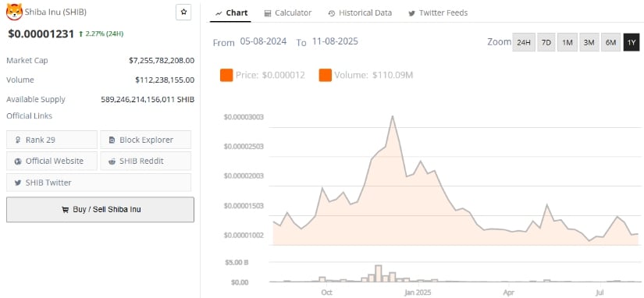Toggle the Volume series legend

(366, 75)
